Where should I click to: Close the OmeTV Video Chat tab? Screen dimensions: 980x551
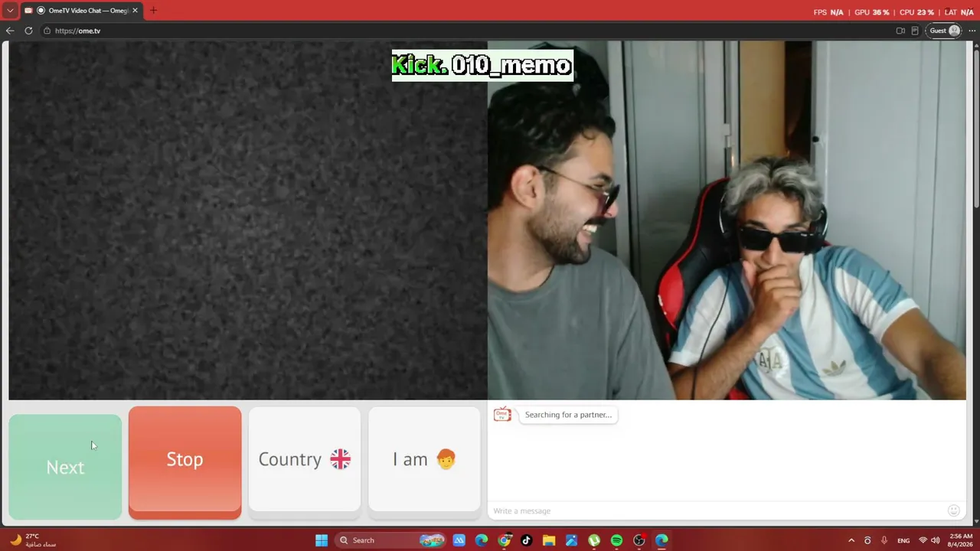pyautogui.click(x=135, y=11)
